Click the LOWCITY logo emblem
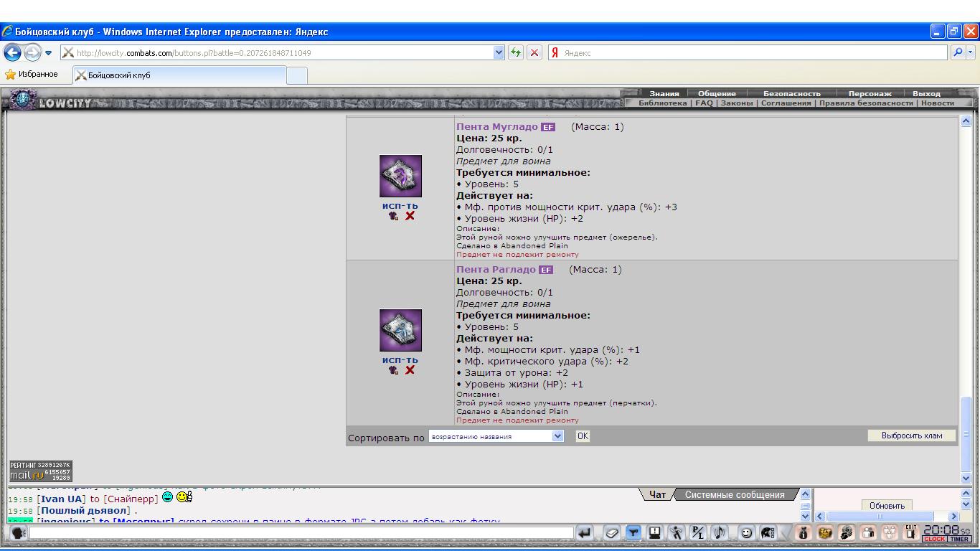 pos(22,99)
